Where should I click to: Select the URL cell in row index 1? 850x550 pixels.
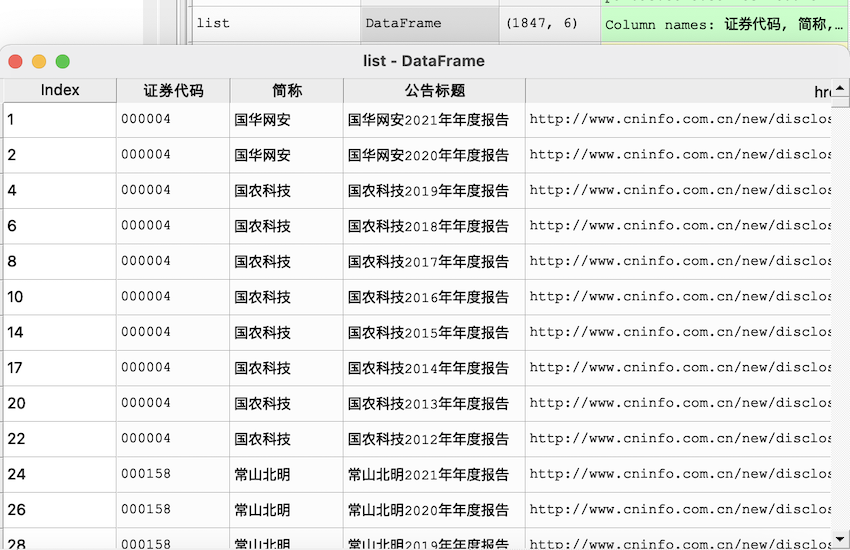(x=678, y=120)
